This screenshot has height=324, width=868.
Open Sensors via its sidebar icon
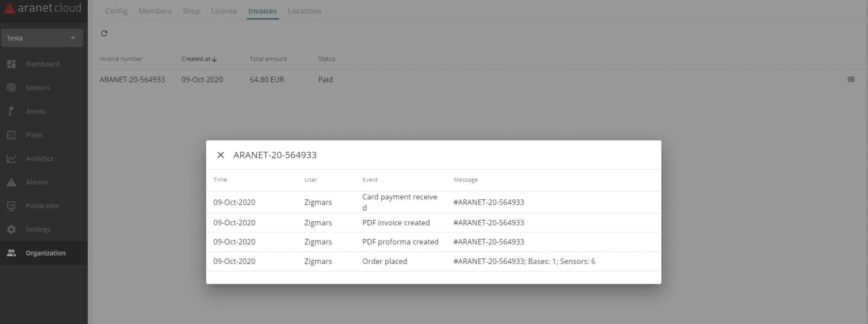(x=11, y=88)
